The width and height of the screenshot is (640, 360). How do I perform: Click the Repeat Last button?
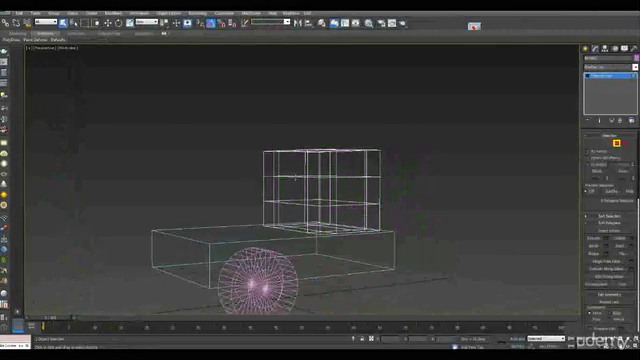point(609,302)
